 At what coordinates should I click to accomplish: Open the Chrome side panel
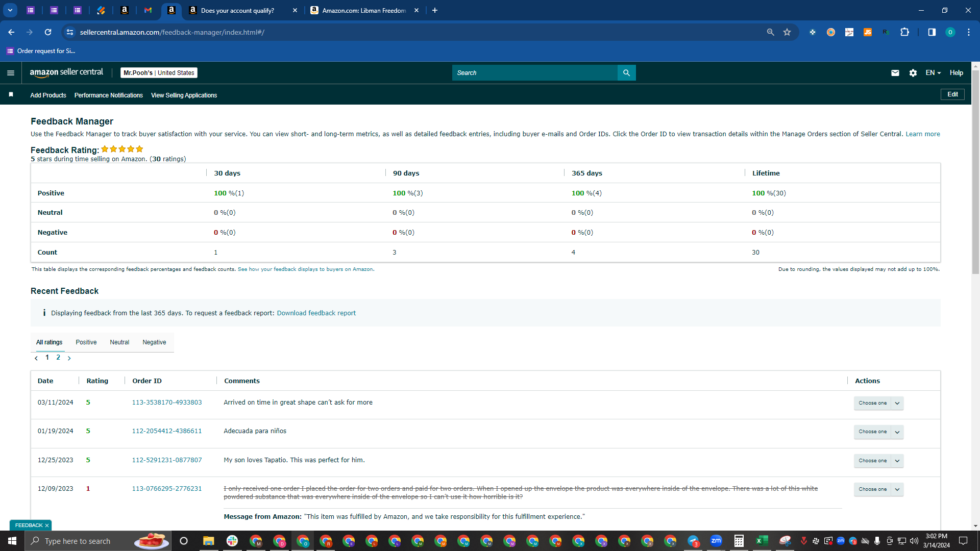pos(932,32)
